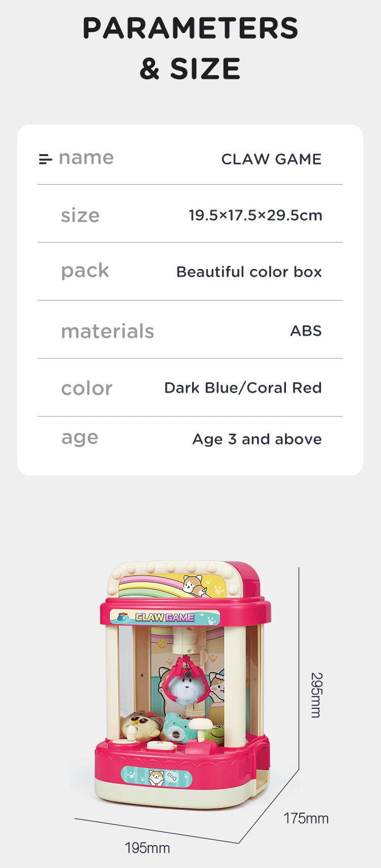Click the pack row label
Viewport: 381px width, 868px height.
(x=85, y=271)
